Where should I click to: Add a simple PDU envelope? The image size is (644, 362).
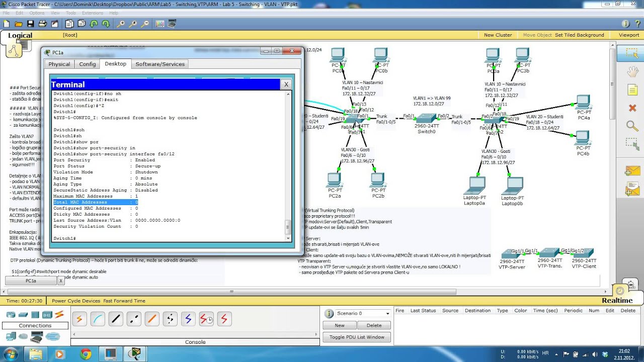[632, 171]
